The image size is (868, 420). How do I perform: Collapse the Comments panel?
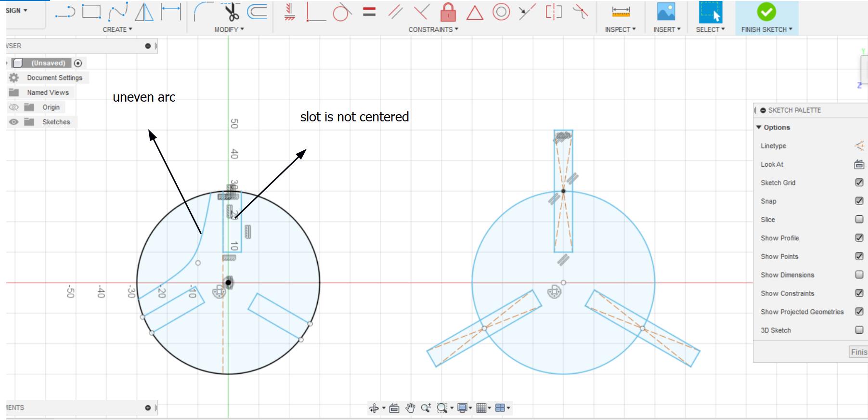[148, 408]
